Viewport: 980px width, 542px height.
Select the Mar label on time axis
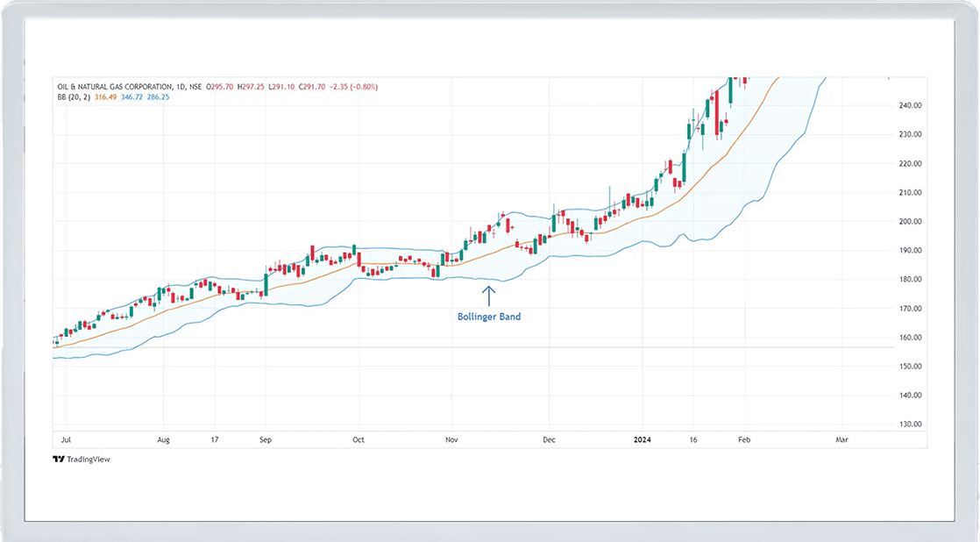(x=842, y=439)
